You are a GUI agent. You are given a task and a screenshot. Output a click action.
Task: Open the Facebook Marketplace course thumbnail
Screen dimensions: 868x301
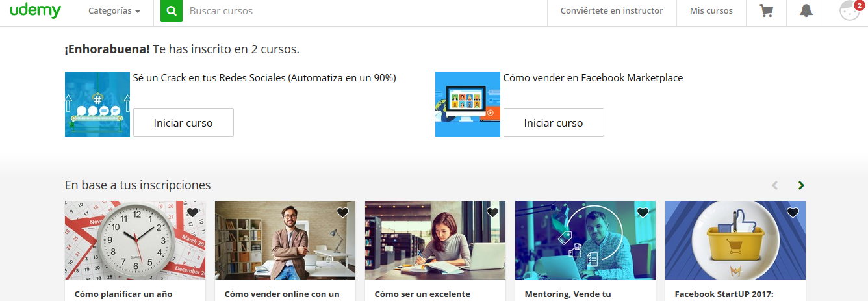click(468, 104)
